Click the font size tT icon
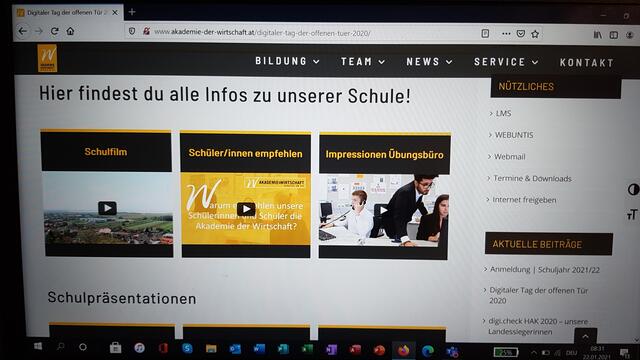 632,214
